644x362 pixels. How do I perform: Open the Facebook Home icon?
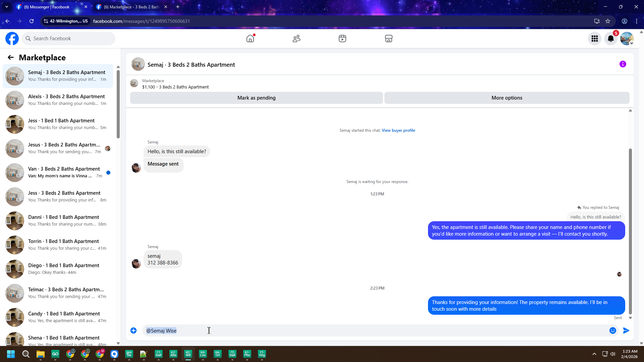click(250, 39)
